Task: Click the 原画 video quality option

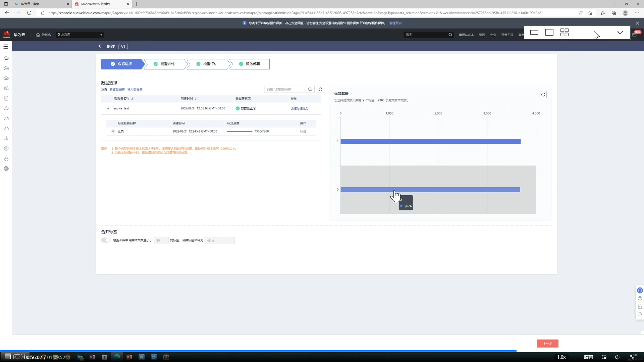Action: (589, 357)
